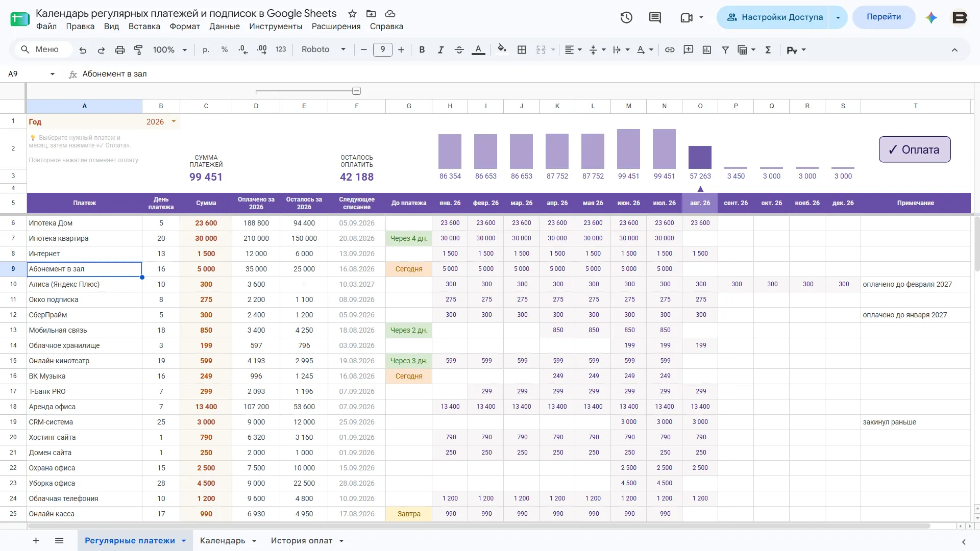Click the ✓ Оплата button

(915, 149)
